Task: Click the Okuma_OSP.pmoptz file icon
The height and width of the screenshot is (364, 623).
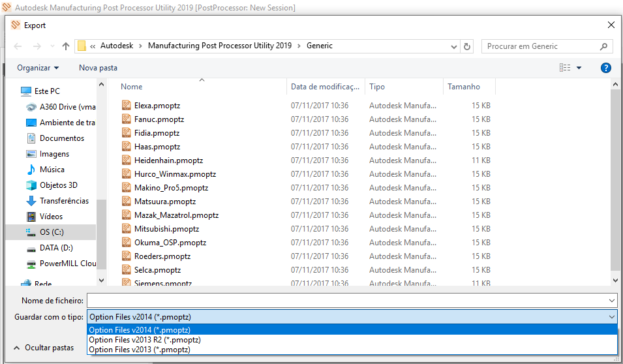Action: point(127,243)
